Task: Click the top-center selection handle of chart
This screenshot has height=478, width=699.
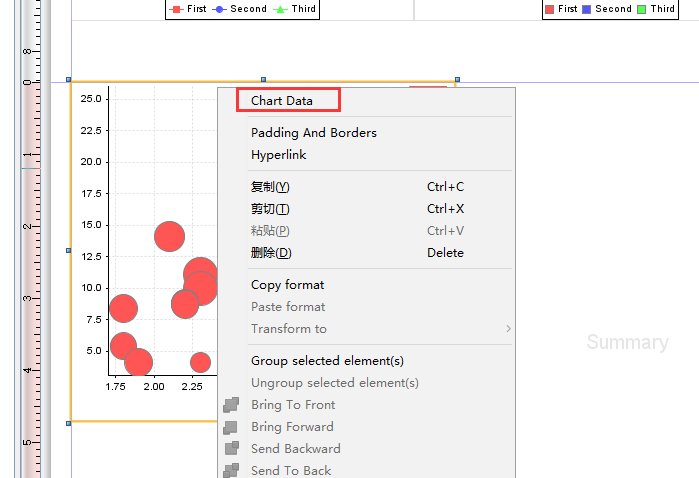Action: click(263, 79)
